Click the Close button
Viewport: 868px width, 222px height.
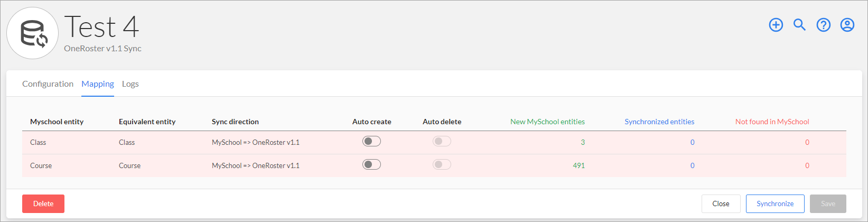pos(721,203)
